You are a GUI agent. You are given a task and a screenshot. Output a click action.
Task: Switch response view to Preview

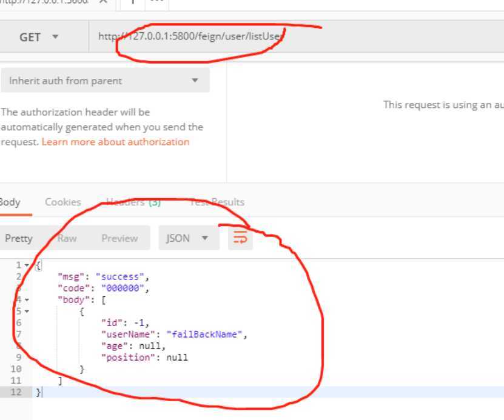(119, 238)
